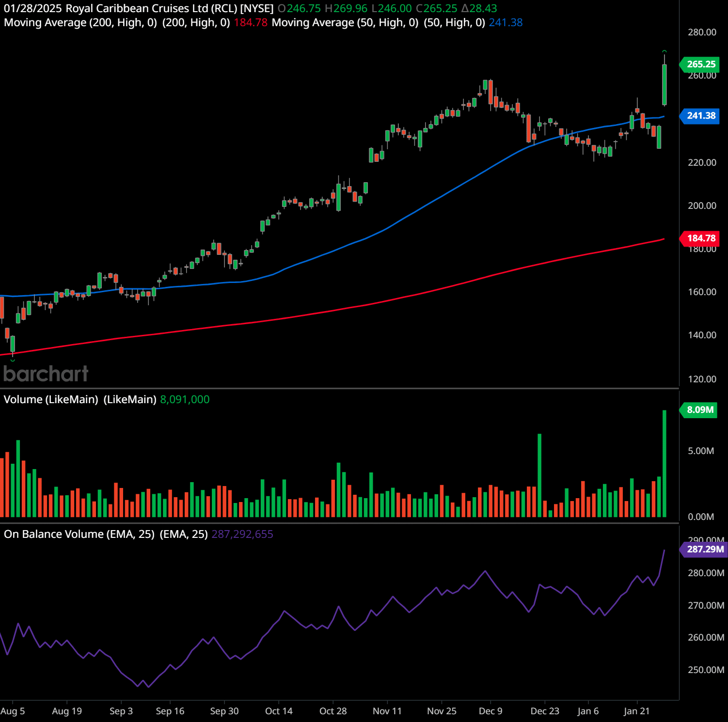
Task: Click the date 01/28/2025 in header
Action: tap(33, 9)
